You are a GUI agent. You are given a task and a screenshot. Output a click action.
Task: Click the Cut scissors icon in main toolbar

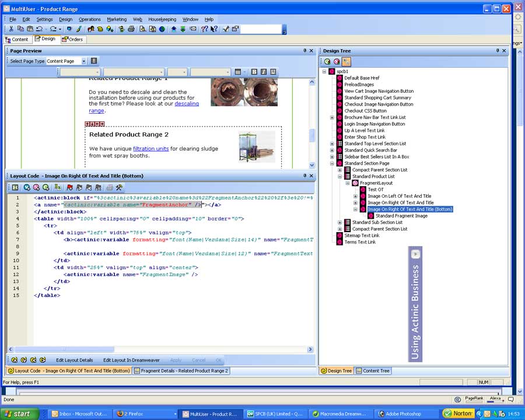click(12, 29)
